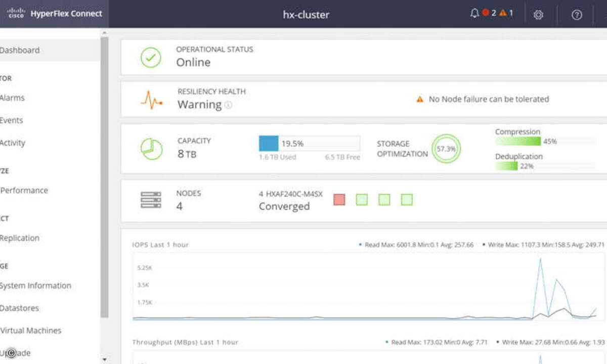The width and height of the screenshot is (607, 364).
Task: Click the Converged node type text
Action: (x=284, y=206)
